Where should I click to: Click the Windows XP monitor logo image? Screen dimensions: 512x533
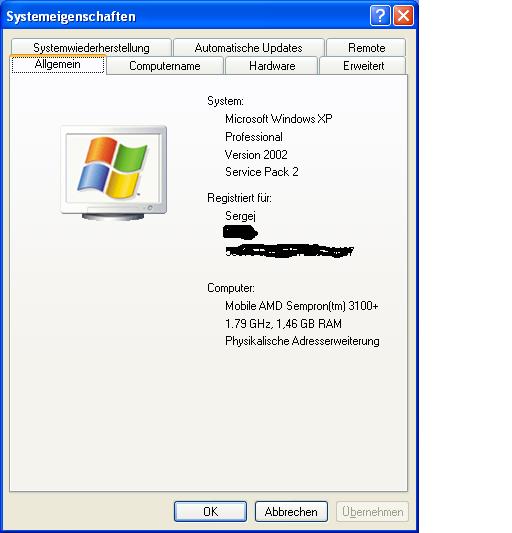(x=114, y=173)
